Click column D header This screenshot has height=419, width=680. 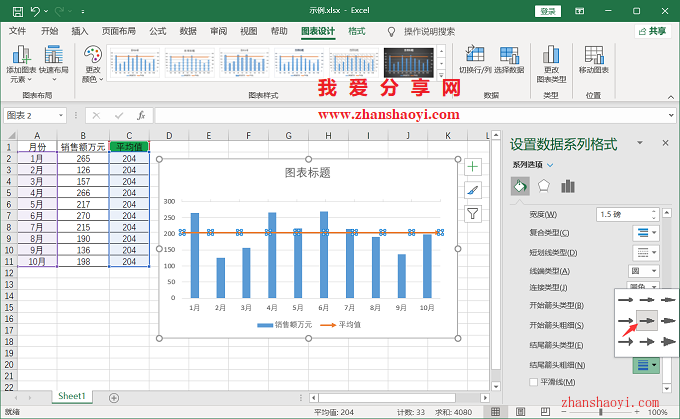(169, 136)
